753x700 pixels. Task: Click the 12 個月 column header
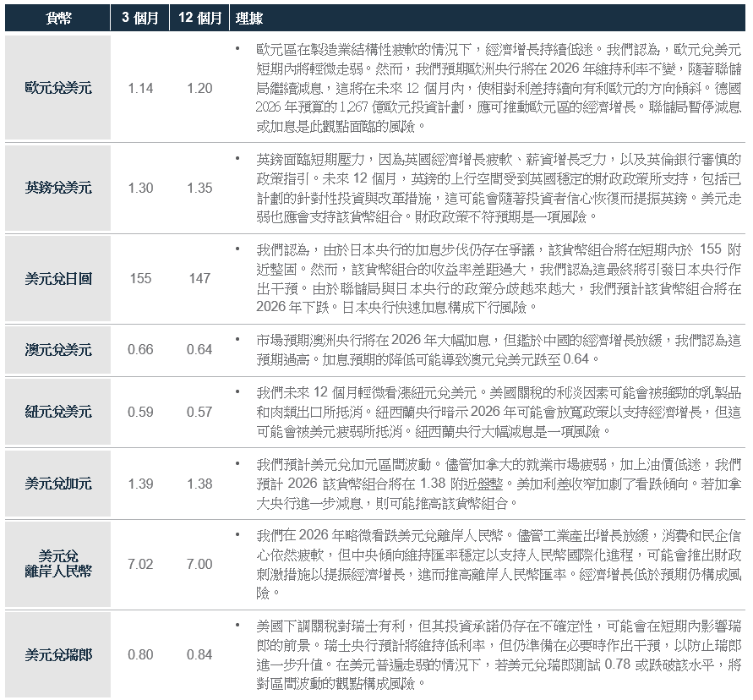pyautogui.click(x=199, y=18)
